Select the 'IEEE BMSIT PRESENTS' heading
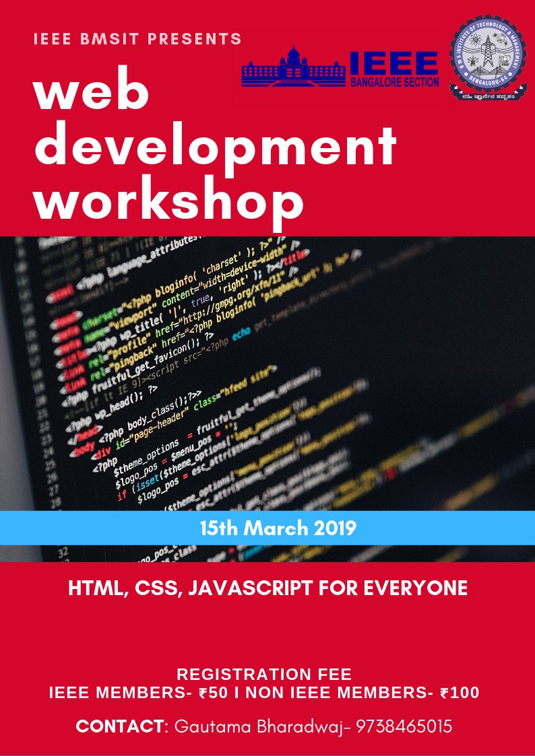This screenshot has height=756, width=535. (137, 39)
